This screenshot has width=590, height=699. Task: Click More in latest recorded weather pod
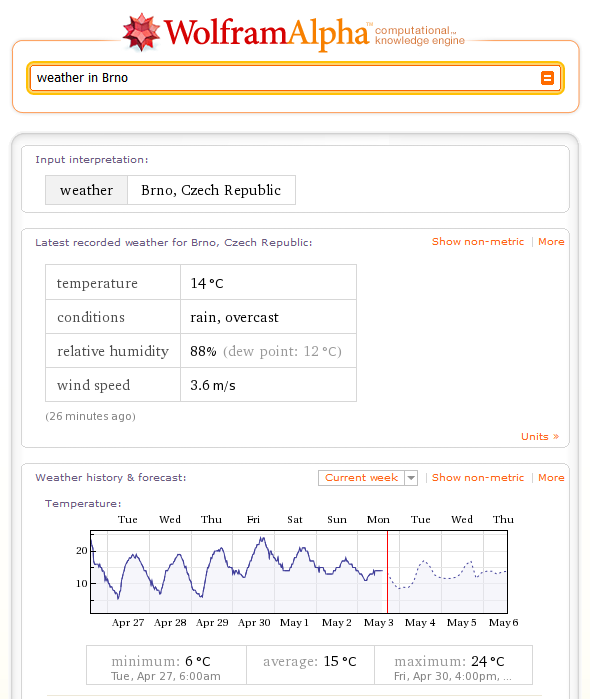551,242
